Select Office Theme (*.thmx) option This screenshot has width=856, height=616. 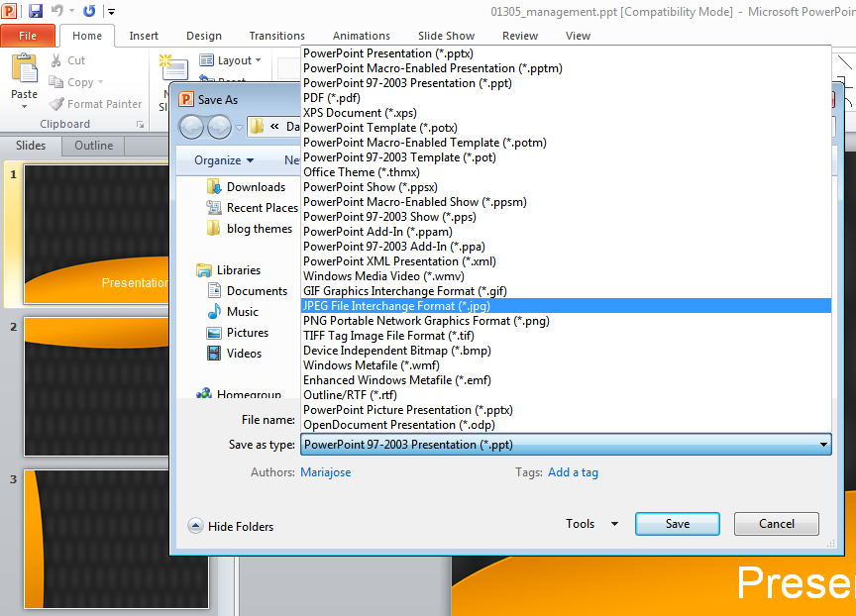coord(566,172)
